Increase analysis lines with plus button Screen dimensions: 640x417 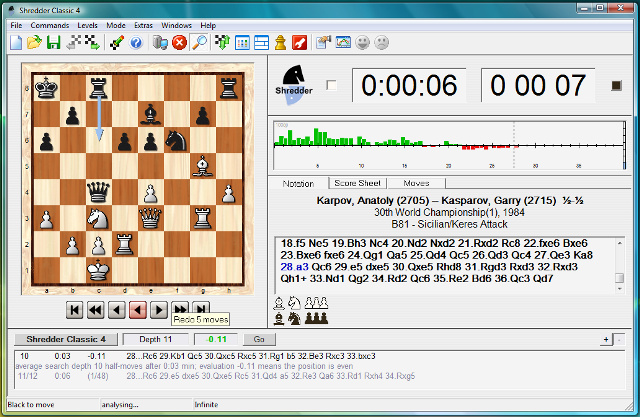coord(606,339)
